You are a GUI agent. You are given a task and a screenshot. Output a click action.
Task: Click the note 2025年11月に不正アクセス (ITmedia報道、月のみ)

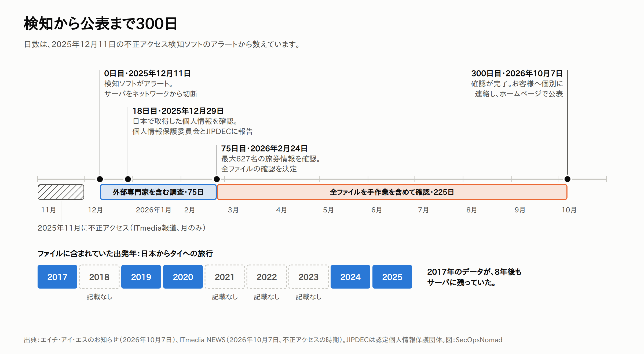(122, 228)
